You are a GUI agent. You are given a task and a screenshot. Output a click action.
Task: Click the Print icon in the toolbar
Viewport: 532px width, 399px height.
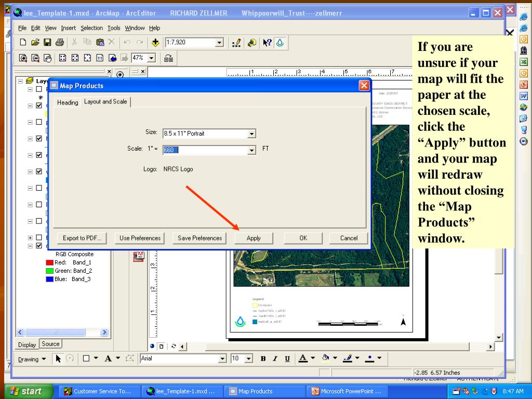[60, 43]
